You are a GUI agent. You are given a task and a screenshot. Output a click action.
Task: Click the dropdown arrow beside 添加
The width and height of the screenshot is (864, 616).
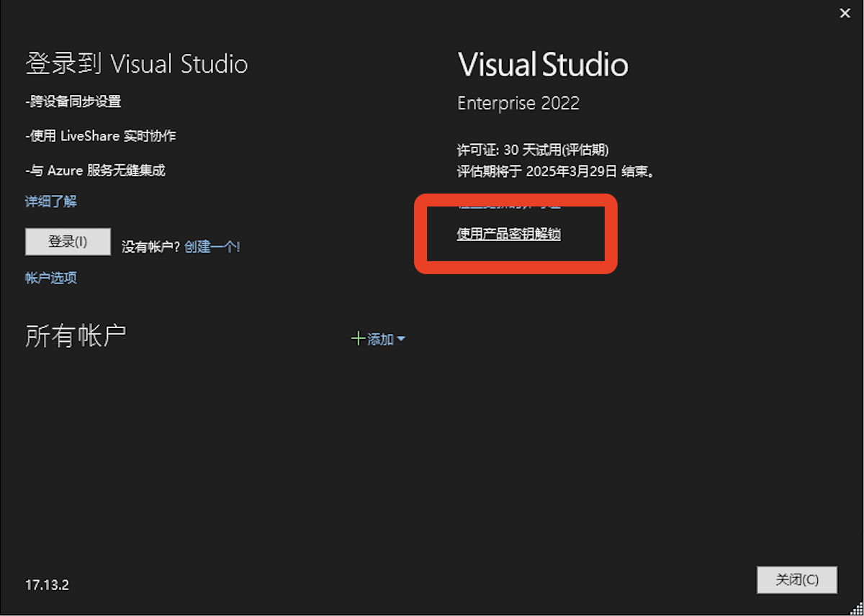[x=400, y=339]
